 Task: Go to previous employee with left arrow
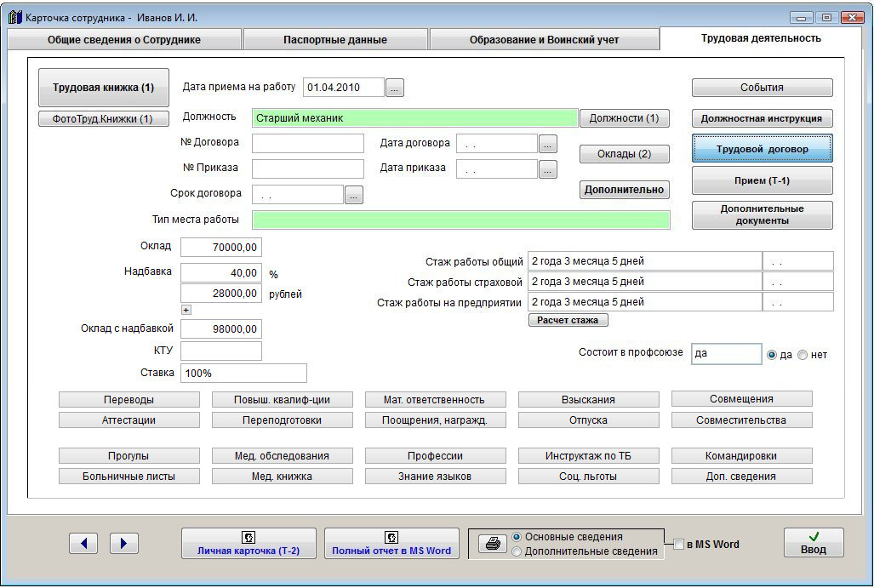point(83,543)
